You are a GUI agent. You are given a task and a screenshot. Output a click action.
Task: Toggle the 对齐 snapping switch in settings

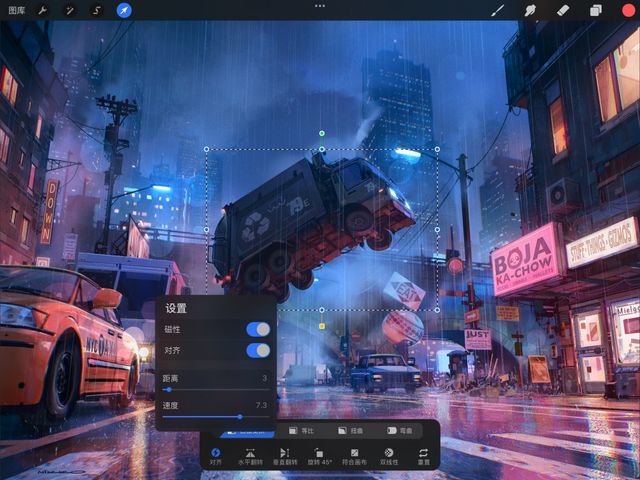258,350
